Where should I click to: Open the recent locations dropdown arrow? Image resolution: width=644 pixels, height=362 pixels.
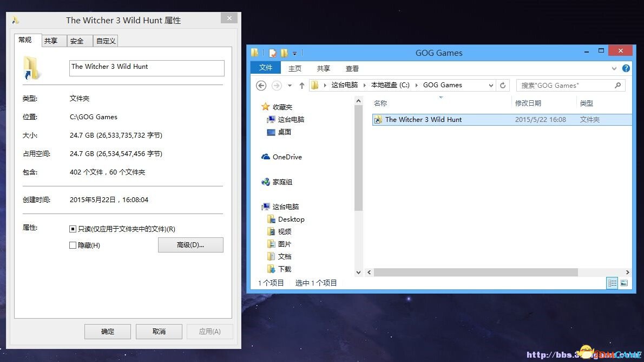(x=290, y=86)
